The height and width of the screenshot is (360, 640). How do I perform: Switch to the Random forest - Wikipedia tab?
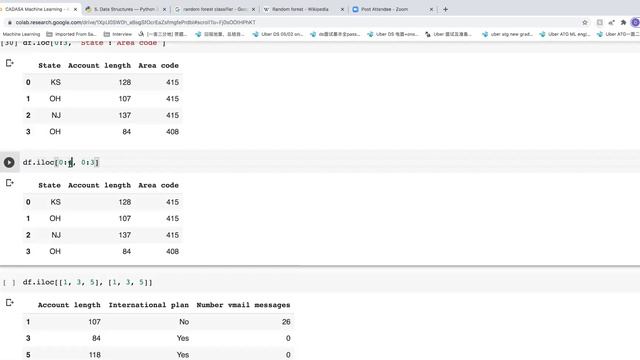(x=300, y=9)
